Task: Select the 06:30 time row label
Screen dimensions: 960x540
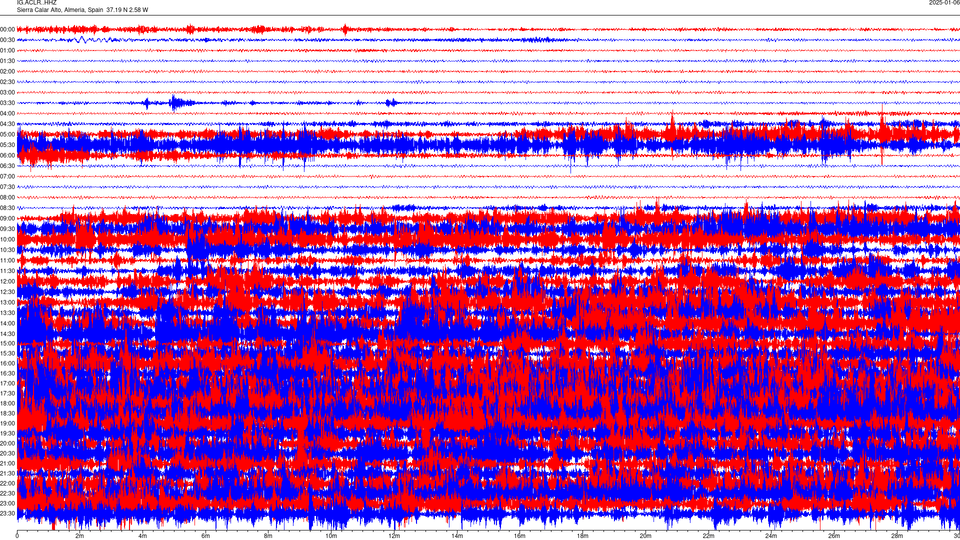Action: pos(7,166)
